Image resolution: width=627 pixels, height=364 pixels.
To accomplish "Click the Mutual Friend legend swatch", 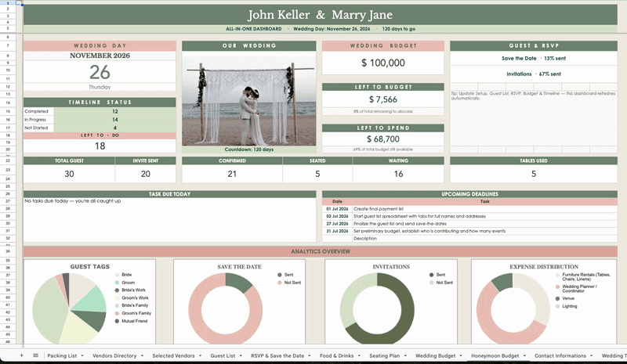I will point(117,321).
